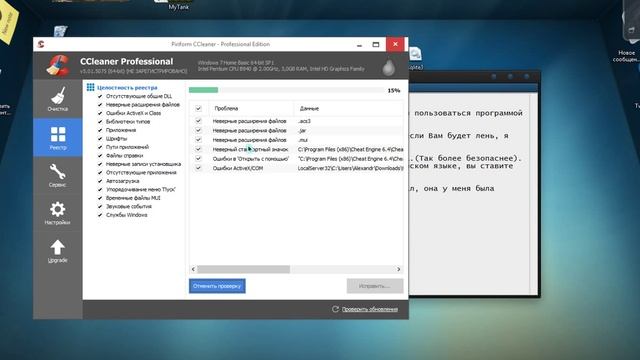The width and height of the screenshot is (640, 360).
Task: Click the LocalServer32 data cell
Action: [350, 168]
